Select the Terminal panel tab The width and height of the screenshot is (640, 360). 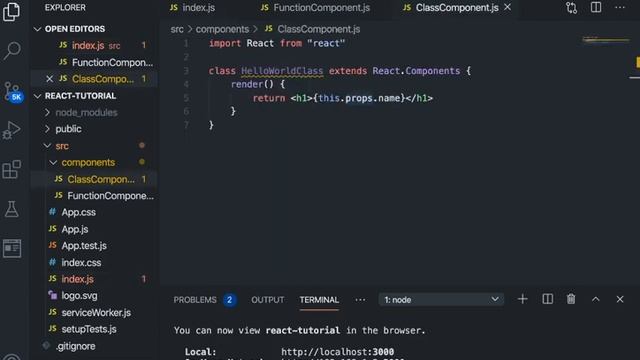point(319,300)
